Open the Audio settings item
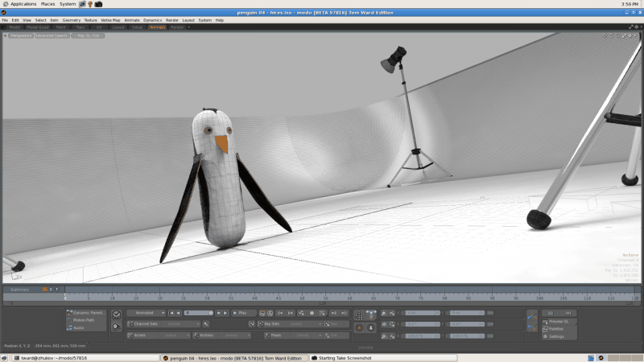Viewport: 644px width, 362px height. pyautogui.click(x=86, y=327)
